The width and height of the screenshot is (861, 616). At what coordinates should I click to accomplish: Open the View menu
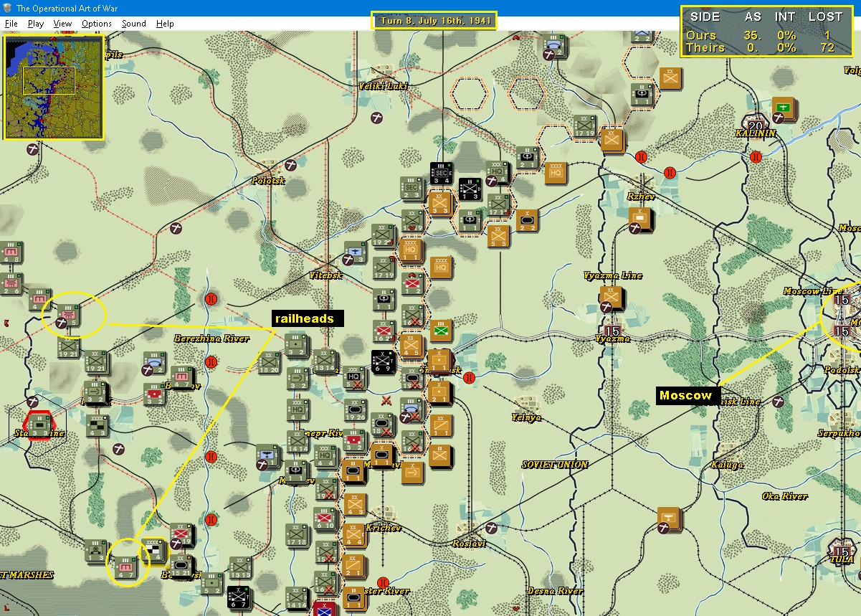[62, 24]
